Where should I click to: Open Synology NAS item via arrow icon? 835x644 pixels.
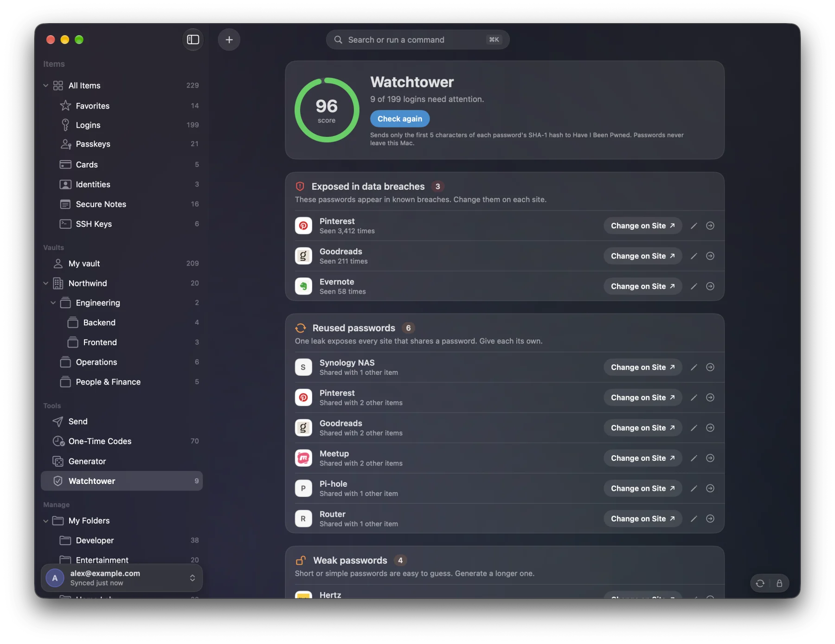[710, 367]
